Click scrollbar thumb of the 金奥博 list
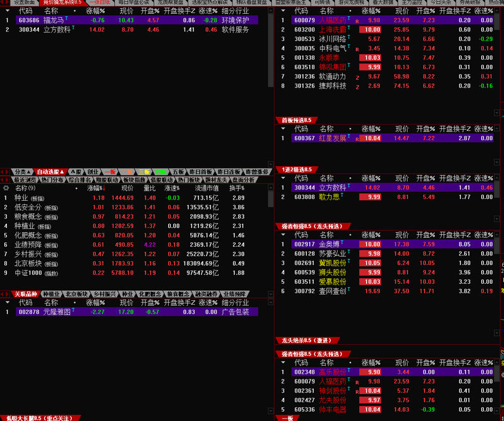The height and width of the screenshot is (421, 504). tap(496, 246)
